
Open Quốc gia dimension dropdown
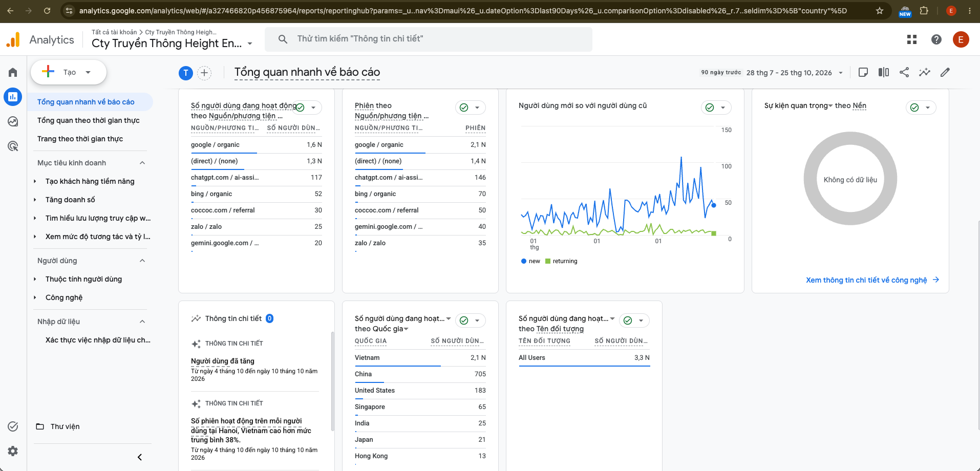[x=407, y=329]
